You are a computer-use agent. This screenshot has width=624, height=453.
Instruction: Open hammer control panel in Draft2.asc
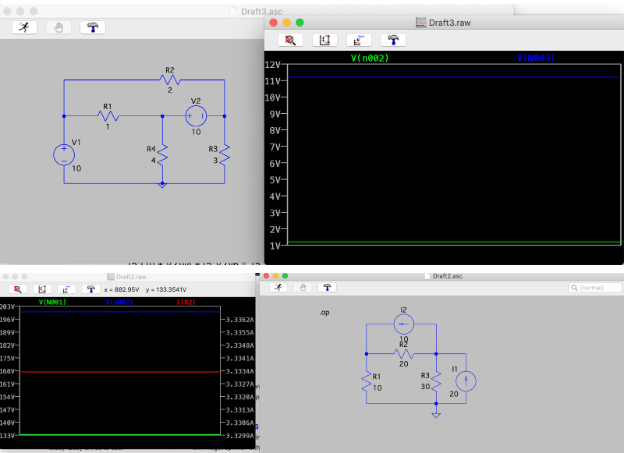click(x=327, y=287)
